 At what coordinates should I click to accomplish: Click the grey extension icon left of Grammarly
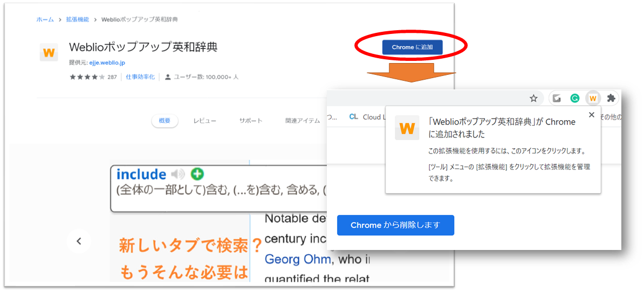[x=557, y=99]
